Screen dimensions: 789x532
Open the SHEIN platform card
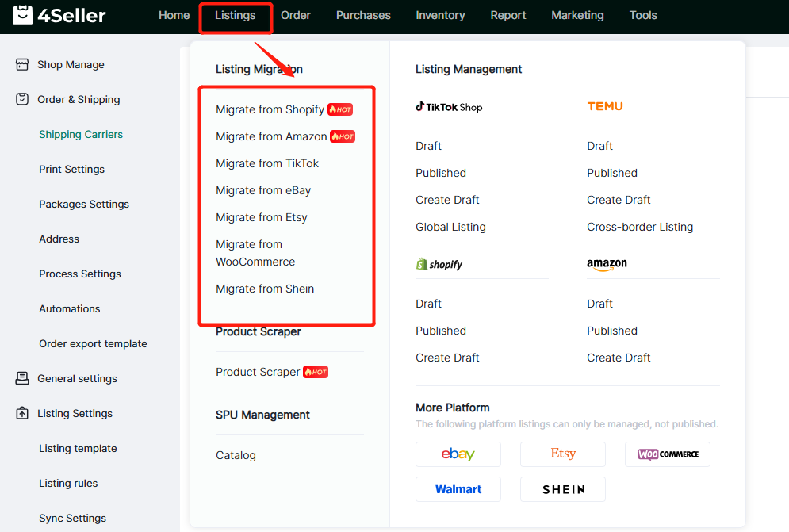coord(563,489)
